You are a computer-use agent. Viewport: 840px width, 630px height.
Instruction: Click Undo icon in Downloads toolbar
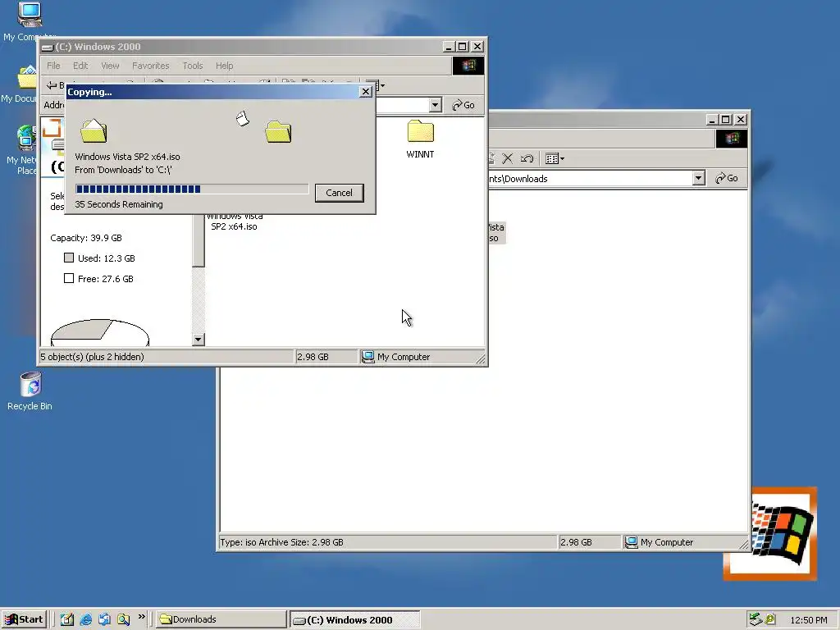click(x=527, y=158)
